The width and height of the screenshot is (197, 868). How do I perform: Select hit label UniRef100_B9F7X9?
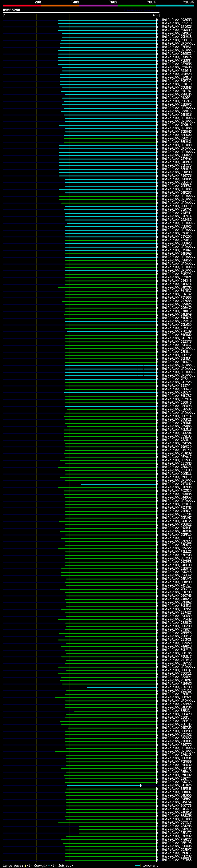click(x=177, y=81)
